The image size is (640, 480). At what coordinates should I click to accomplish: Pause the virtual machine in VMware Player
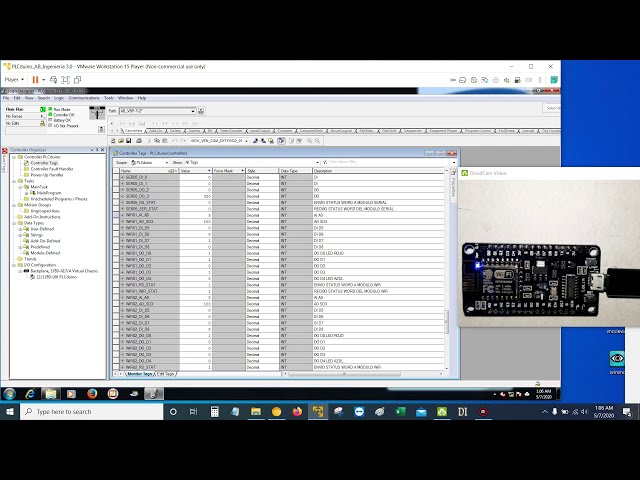click(x=35, y=80)
